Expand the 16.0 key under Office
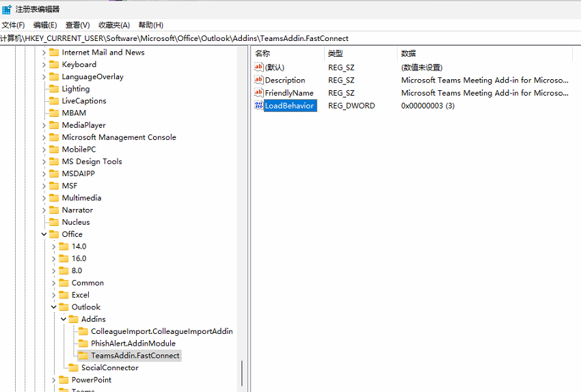581x392 pixels. coord(54,259)
